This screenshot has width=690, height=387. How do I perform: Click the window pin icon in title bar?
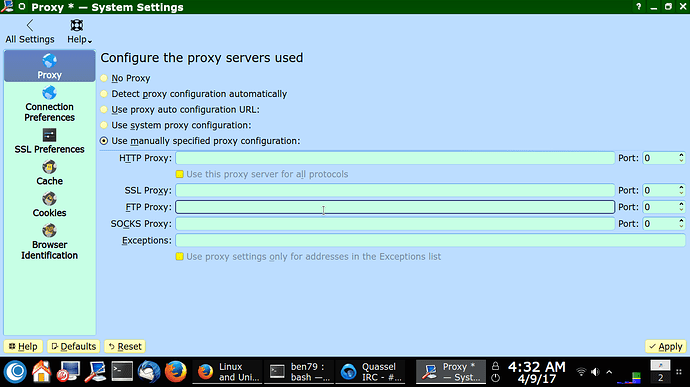(x=22, y=7)
